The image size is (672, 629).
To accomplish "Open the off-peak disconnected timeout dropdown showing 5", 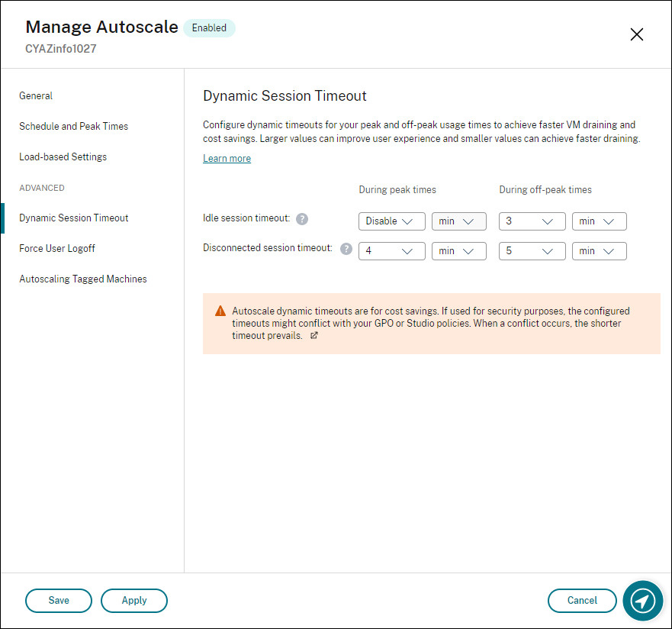I will click(x=532, y=250).
